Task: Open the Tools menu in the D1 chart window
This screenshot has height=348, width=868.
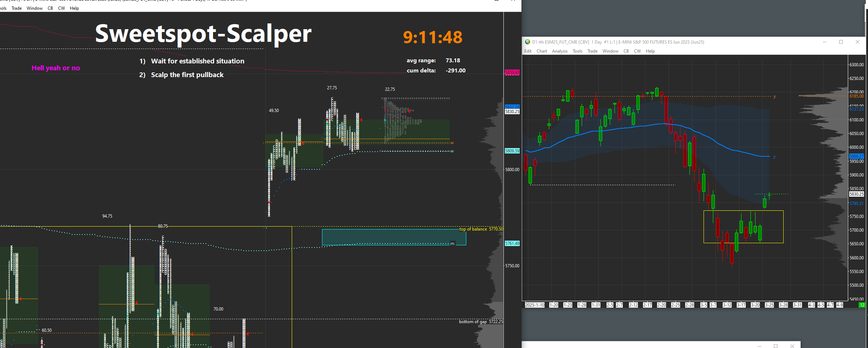Action: coord(577,51)
